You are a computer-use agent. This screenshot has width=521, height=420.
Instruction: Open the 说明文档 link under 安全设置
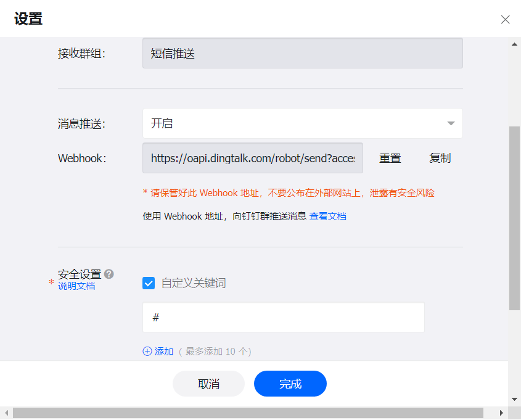click(76, 286)
